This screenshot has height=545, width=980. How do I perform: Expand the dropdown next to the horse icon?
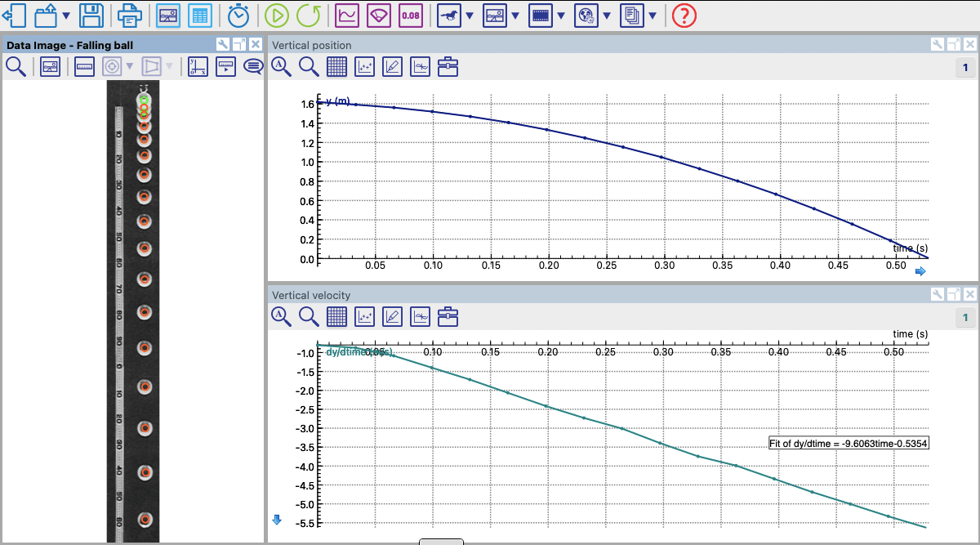click(470, 16)
